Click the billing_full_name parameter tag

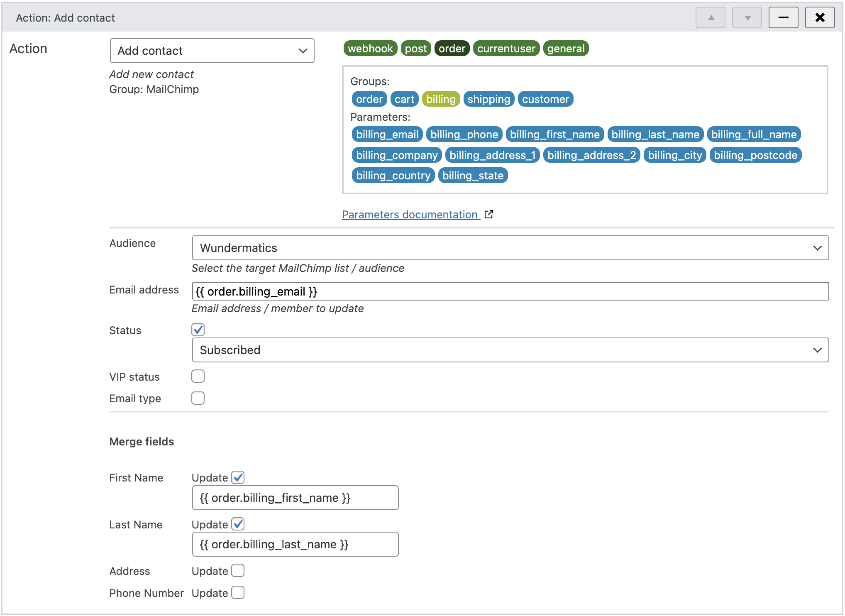tap(754, 134)
